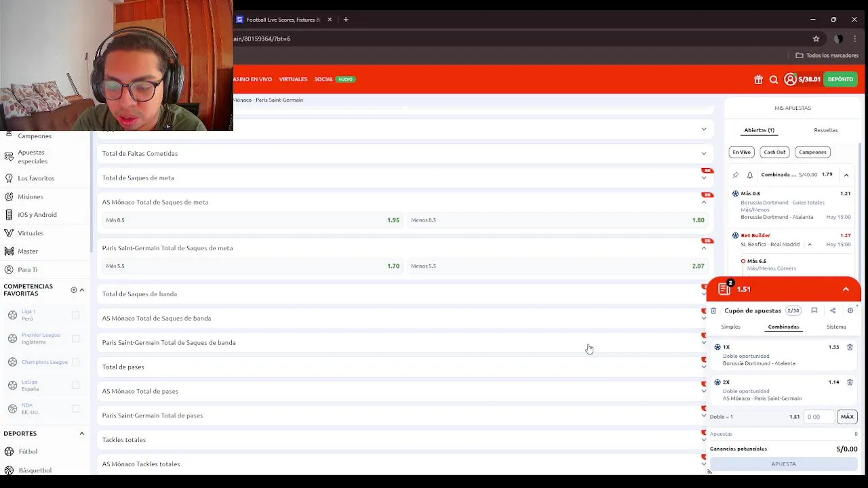Filter open bets by Campeones
Image resolution: width=868 pixels, height=488 pixels.
pyautogui.click(x=812, y=152)
